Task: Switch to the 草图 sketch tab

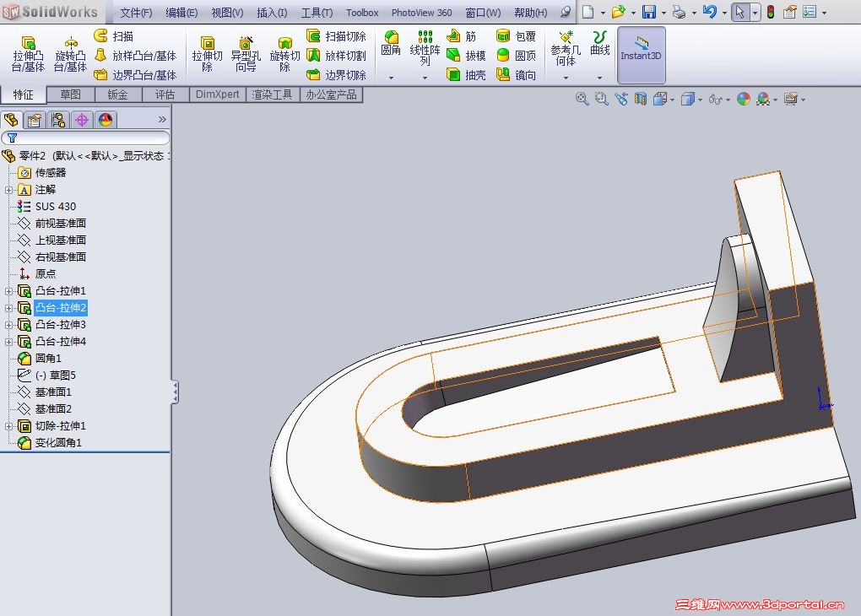Action: 70,95
